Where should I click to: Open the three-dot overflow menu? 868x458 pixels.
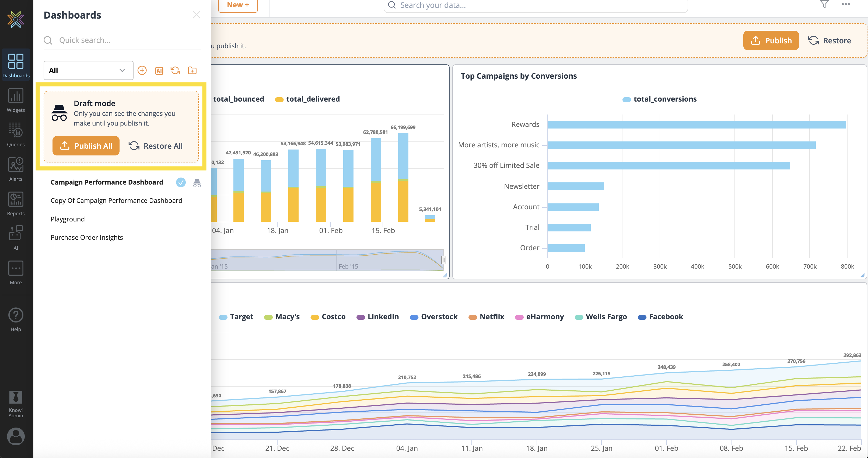845,4
